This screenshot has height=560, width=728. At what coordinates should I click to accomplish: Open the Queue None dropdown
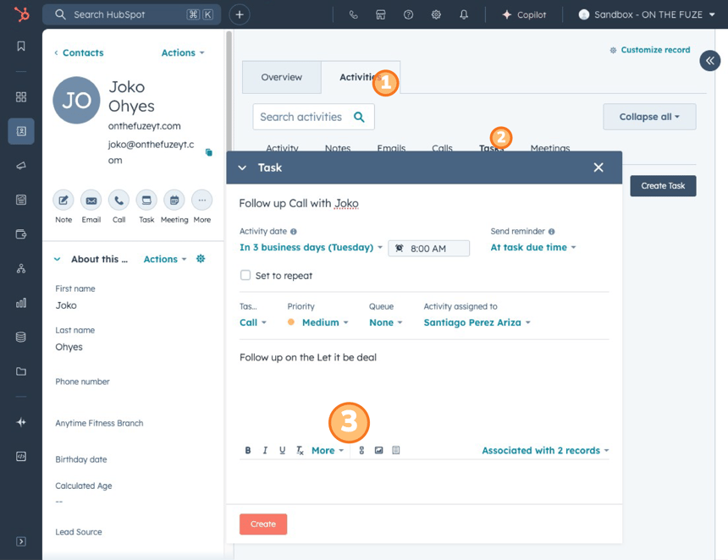[x=386, y=322]
